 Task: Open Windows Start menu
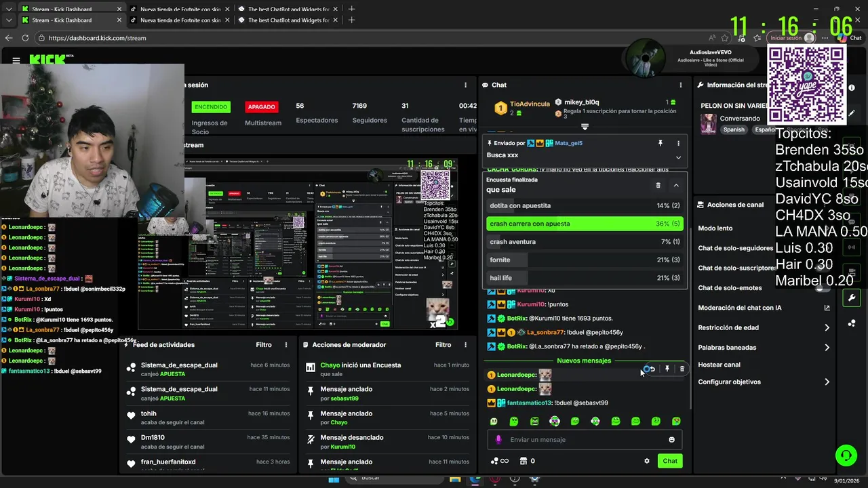tap(334, 479)
